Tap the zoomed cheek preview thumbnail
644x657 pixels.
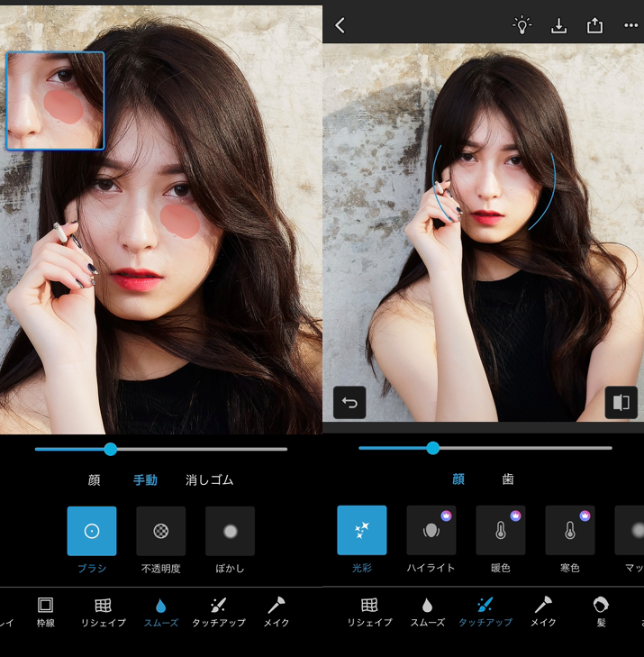[x=55, y=101]
